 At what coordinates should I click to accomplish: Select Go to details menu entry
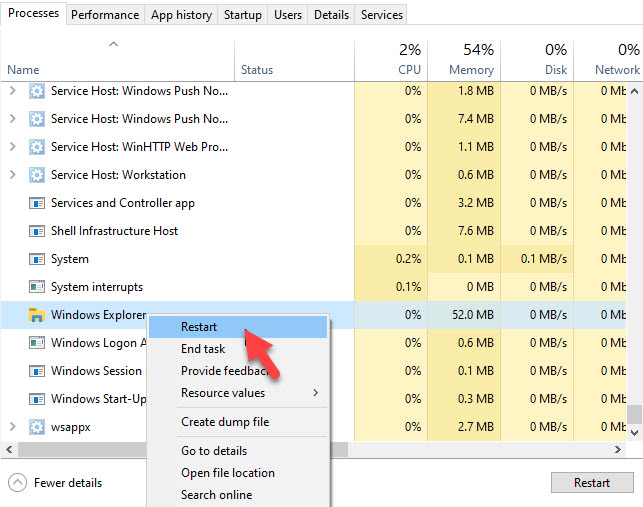click(238, 451)
